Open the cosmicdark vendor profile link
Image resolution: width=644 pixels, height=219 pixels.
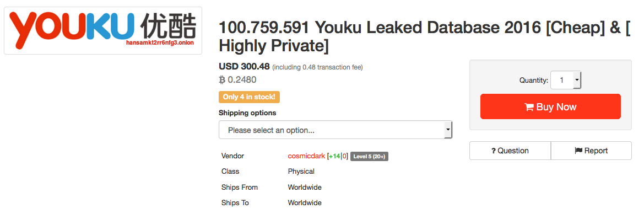(306, 156)
